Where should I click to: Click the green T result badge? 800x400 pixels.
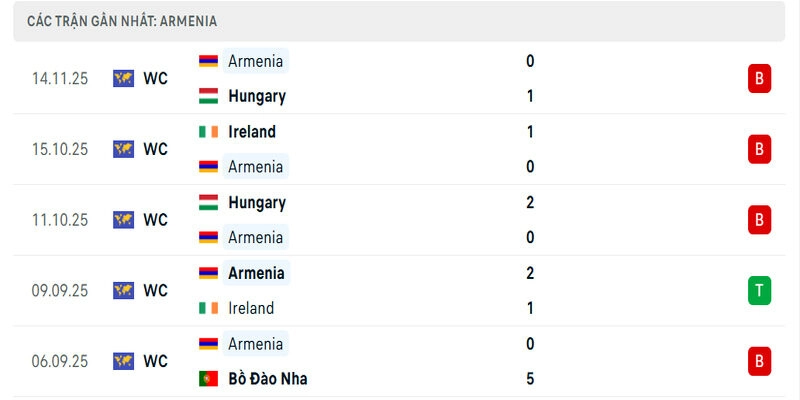(x=759, y=290)
